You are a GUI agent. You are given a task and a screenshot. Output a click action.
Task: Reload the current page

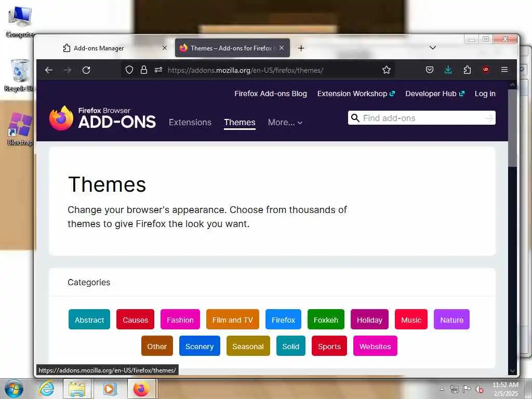[x=86, y=70]
